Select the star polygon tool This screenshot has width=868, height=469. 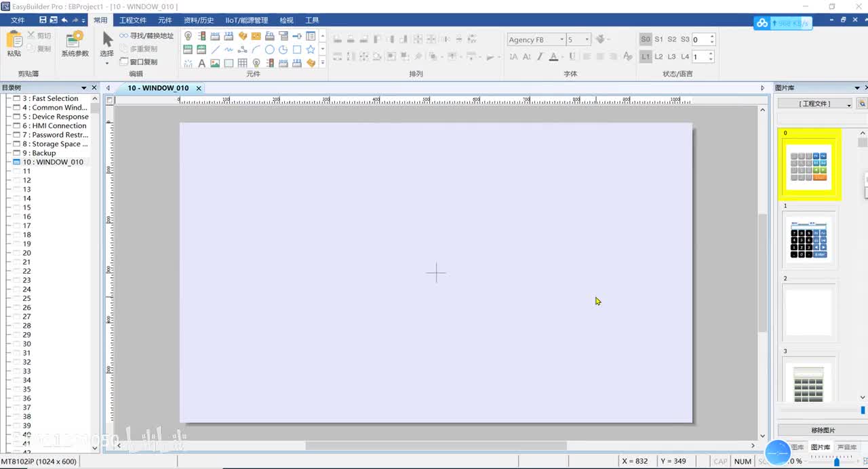click(x=311, y=49)
